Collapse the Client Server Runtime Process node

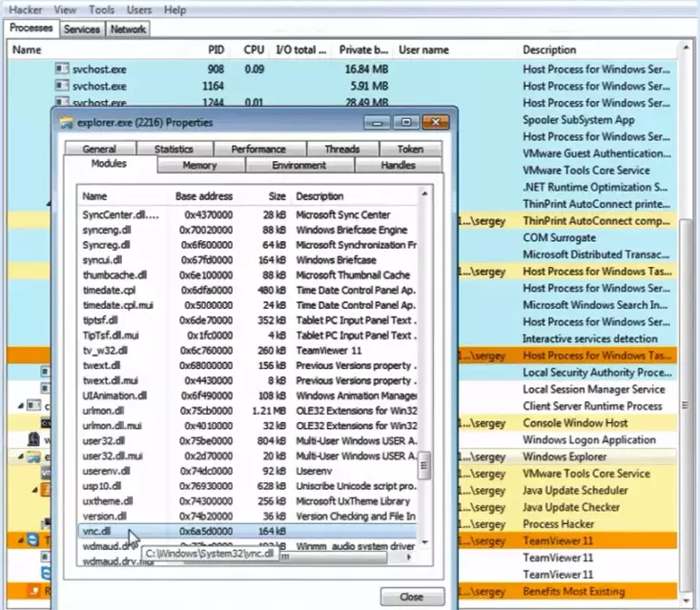pyautogui.click(x=21, y=406)
